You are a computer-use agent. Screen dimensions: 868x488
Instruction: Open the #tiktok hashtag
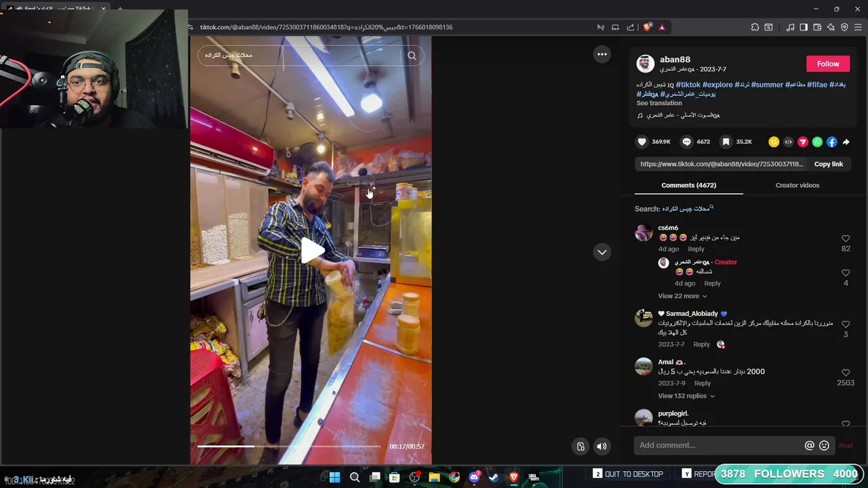click(688, 85)
